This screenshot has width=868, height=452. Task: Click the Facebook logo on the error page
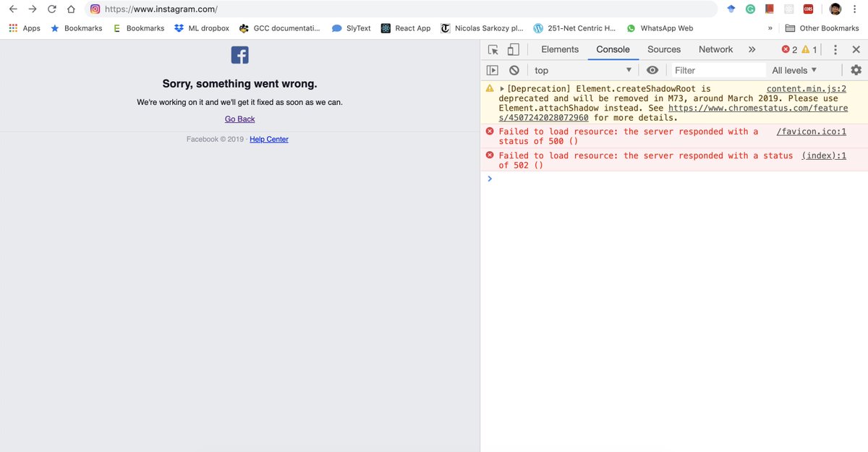pyautogui.click(x=239, y=55)
